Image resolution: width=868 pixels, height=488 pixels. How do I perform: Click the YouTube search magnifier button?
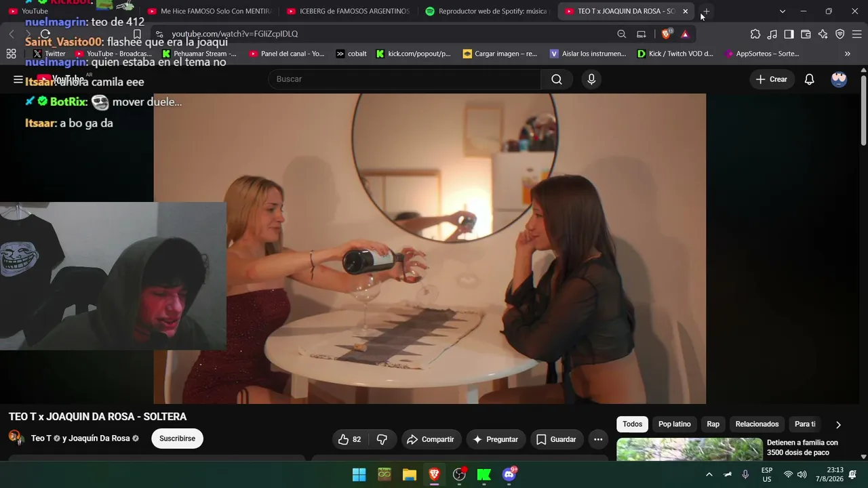(x=557, y=79)
